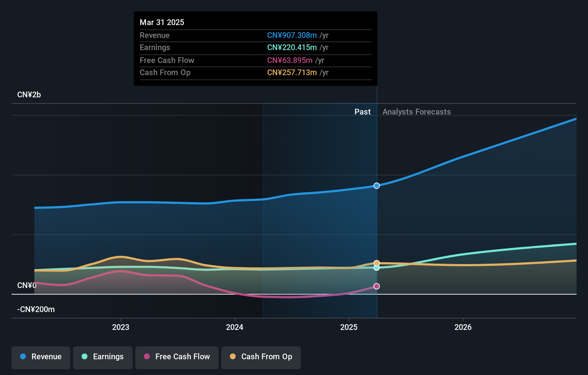
Task: Click the tooltip value CN¥63.895m
Action: click(290, 60)
